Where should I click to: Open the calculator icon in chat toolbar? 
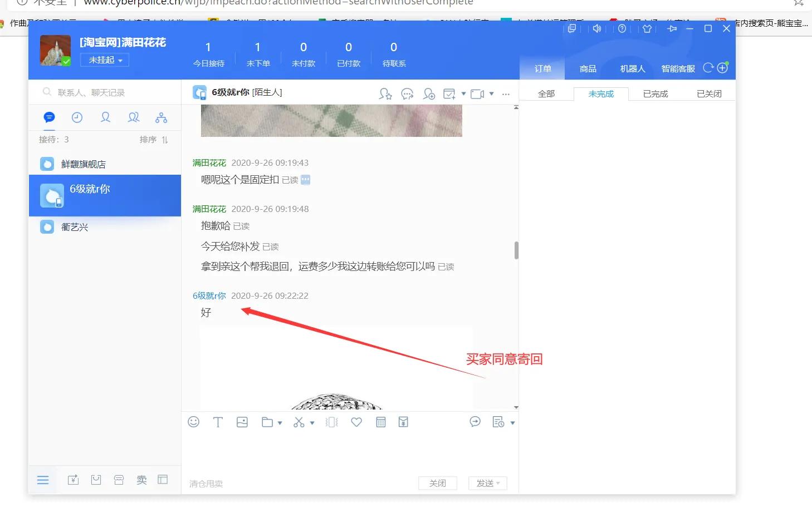click(381, 422)
